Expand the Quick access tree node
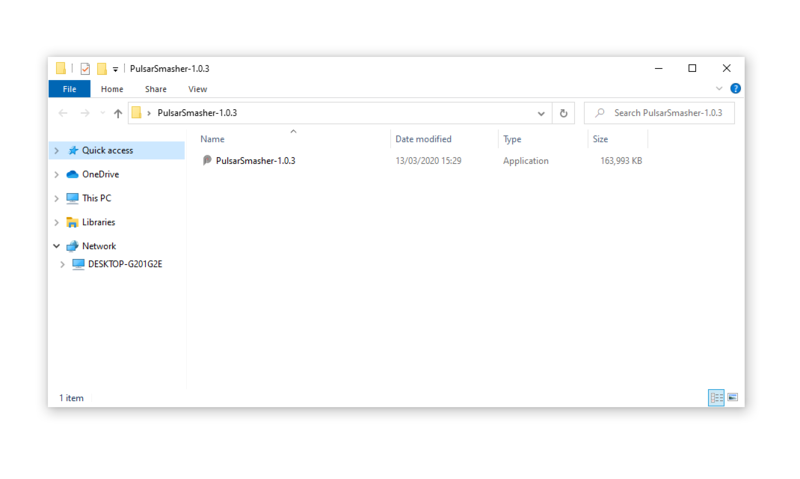 point(57,150)
